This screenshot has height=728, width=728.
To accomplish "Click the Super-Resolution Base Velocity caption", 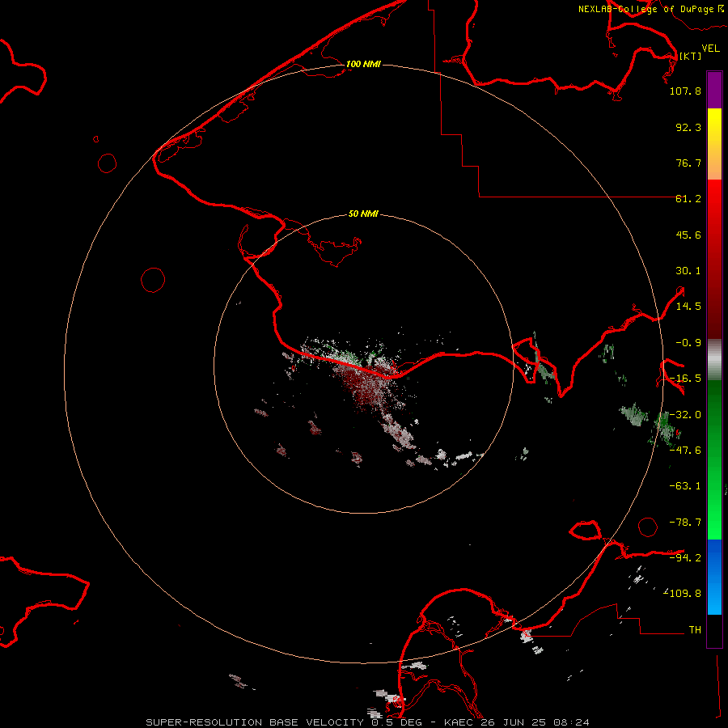I will 367,722.
